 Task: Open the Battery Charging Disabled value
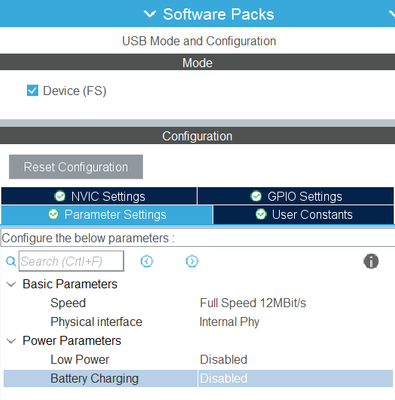(295, 379)
